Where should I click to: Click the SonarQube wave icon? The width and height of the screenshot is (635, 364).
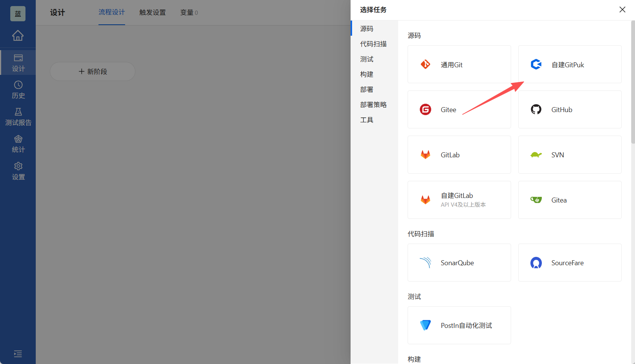[x=425, y=263]
